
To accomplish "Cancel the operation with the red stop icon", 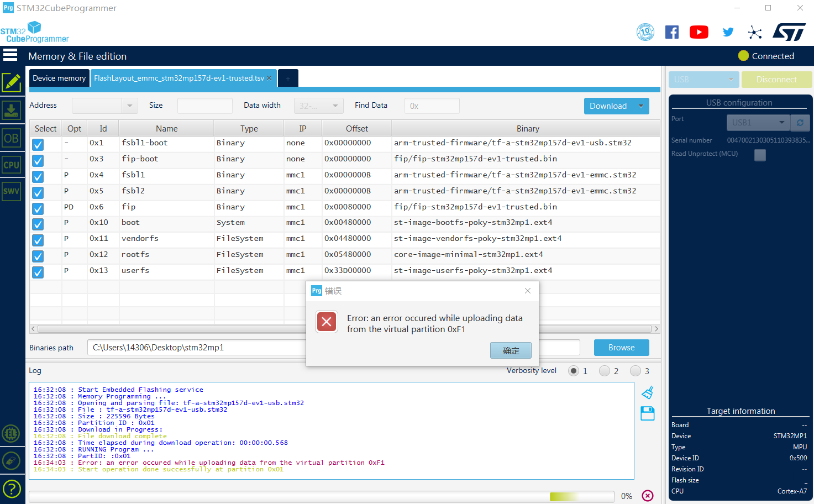I will point(648,496).
